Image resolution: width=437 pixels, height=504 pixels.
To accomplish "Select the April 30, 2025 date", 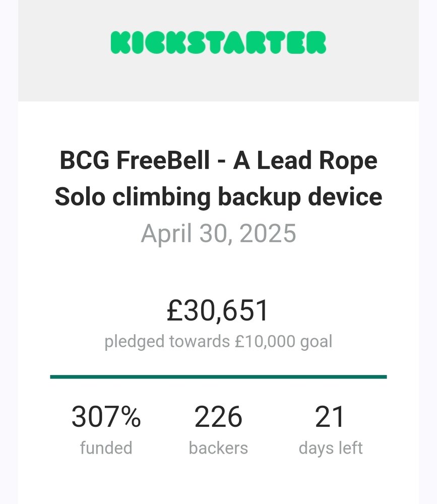I will click(218, 233).
